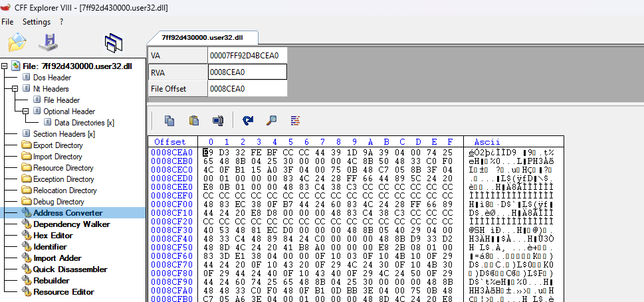Click the Rebuilder tool icon
Screen dimensions: 644x302
(27, 280)
